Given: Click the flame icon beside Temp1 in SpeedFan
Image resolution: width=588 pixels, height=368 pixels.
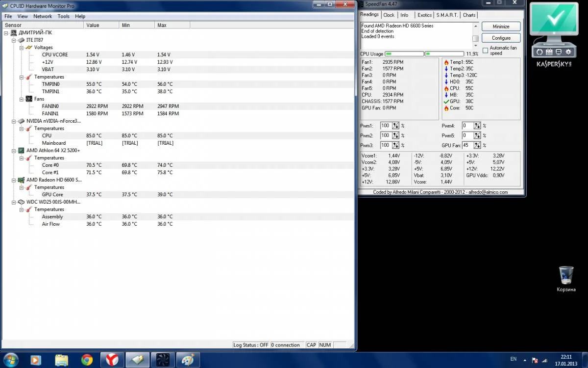Looking at the screenshot, I should (446, 62).
